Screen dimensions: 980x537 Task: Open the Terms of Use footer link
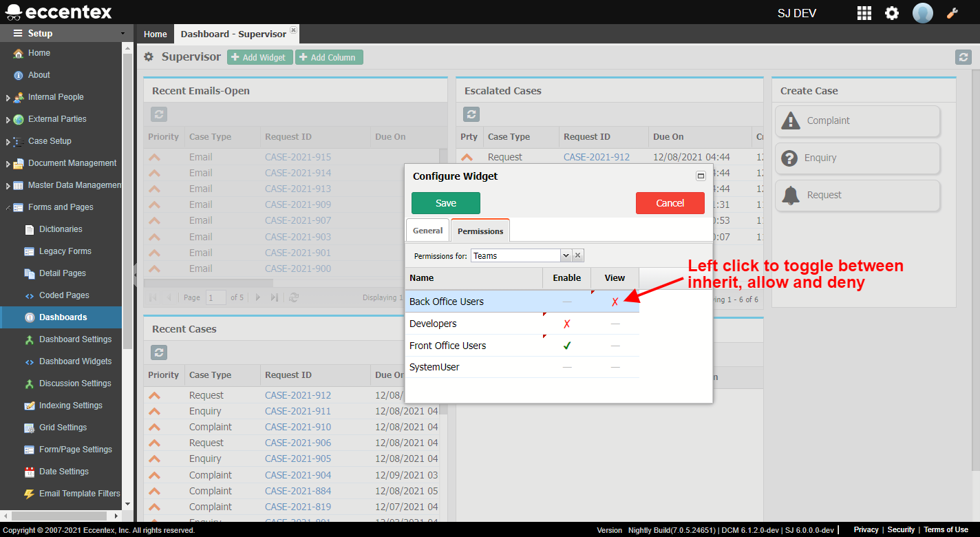pos(946,529)
